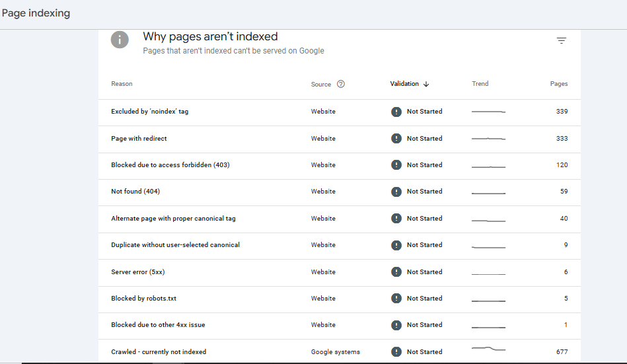Click Not Started icon for Blocked by robots.txt
The height and width of the screenshot is (364, 627).
pyautogui.click(x=396, y=299)
